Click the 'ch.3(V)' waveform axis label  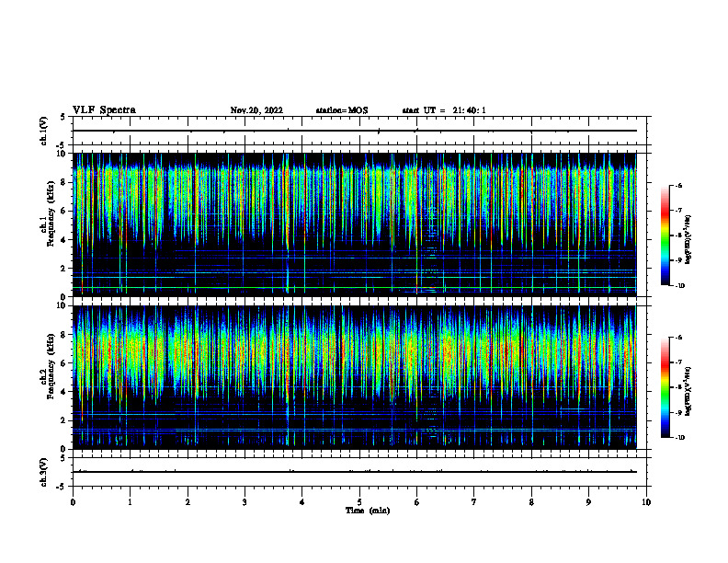(43, 472)
